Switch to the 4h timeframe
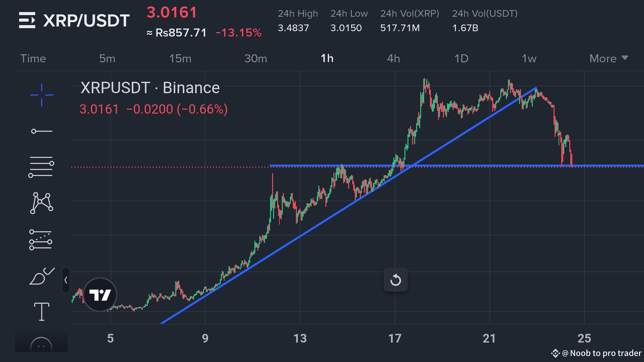644x362 pixels. click(x=393, y=58)
